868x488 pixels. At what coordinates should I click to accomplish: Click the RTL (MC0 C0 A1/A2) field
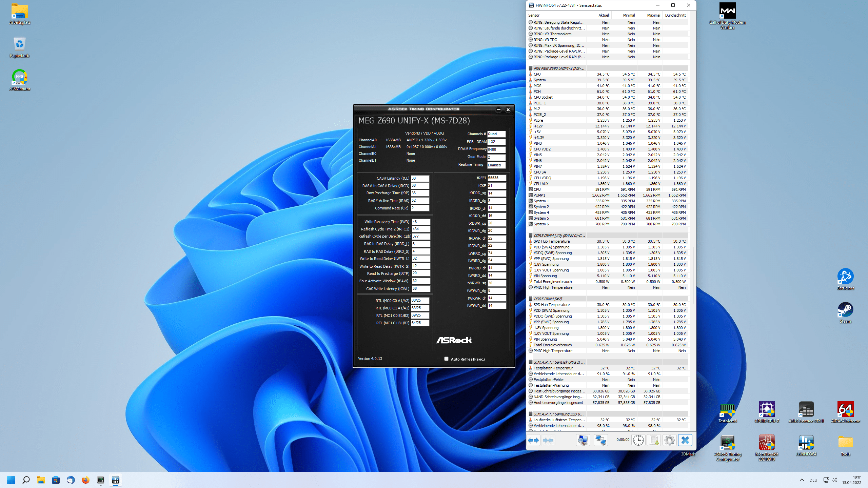pos(420,301)
